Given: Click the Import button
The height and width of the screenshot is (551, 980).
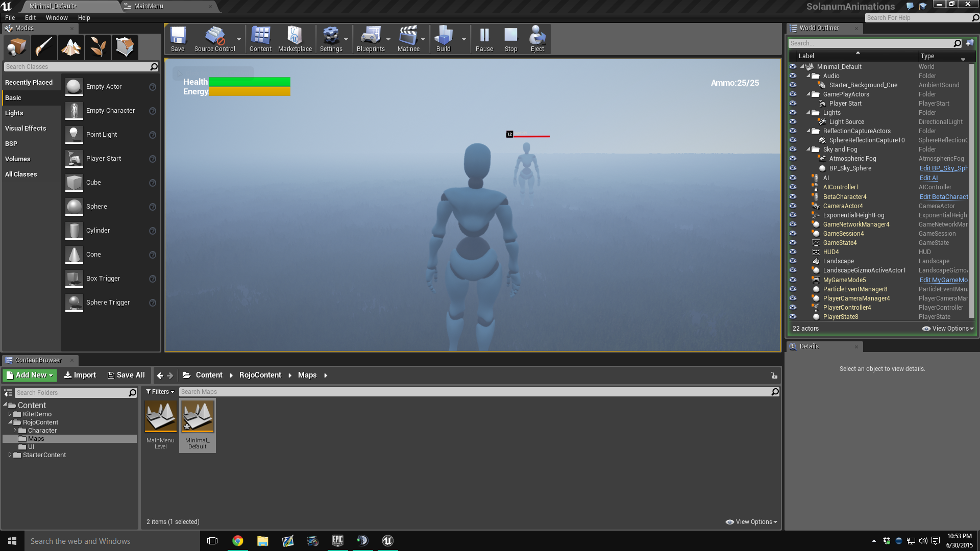Looking at the screenshot, I should click(x=80, y=375).
